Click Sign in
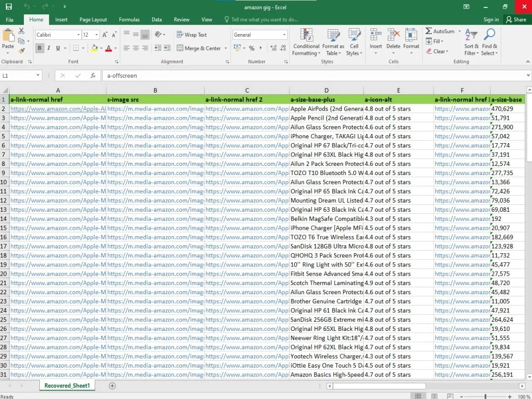This screenshot has height=399, width=532. click(491, 20)
